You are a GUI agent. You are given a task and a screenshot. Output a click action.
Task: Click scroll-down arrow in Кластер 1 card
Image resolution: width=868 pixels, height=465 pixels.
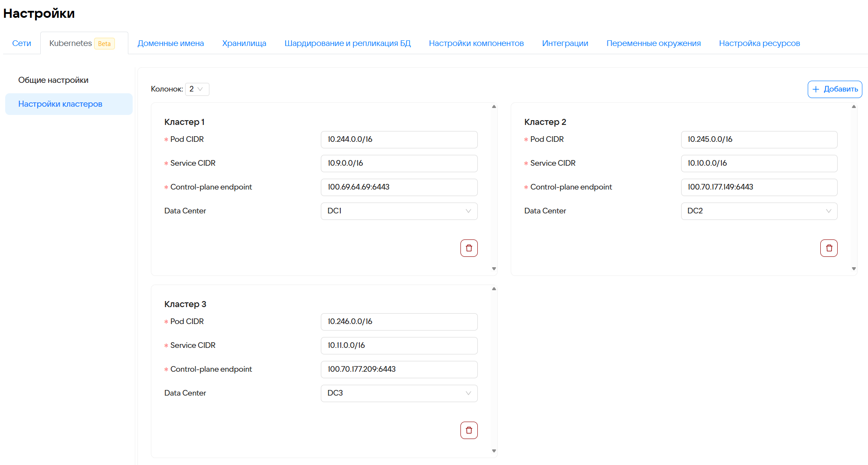tap(494, 269)
